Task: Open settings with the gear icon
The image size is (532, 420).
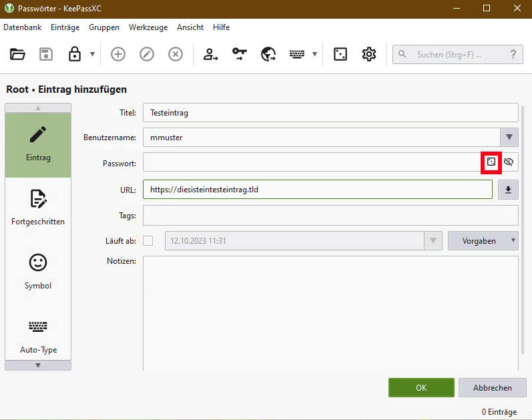Action: pyautogui.click(x=369, y=55)
